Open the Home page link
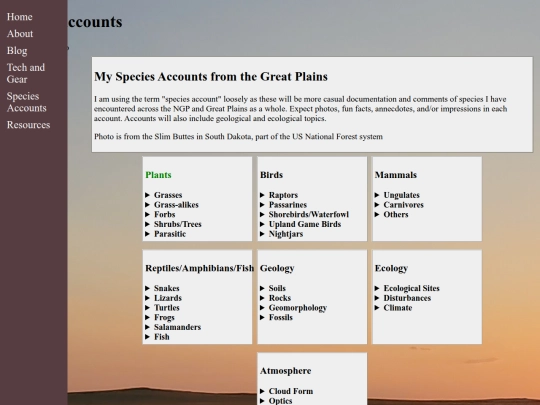 point(20,17)
